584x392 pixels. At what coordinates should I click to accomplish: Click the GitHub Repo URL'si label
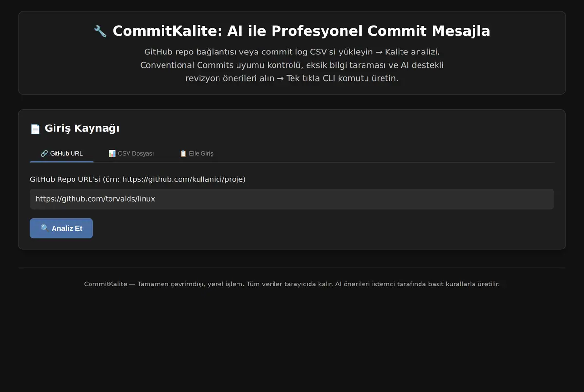(x=138, y=179)
